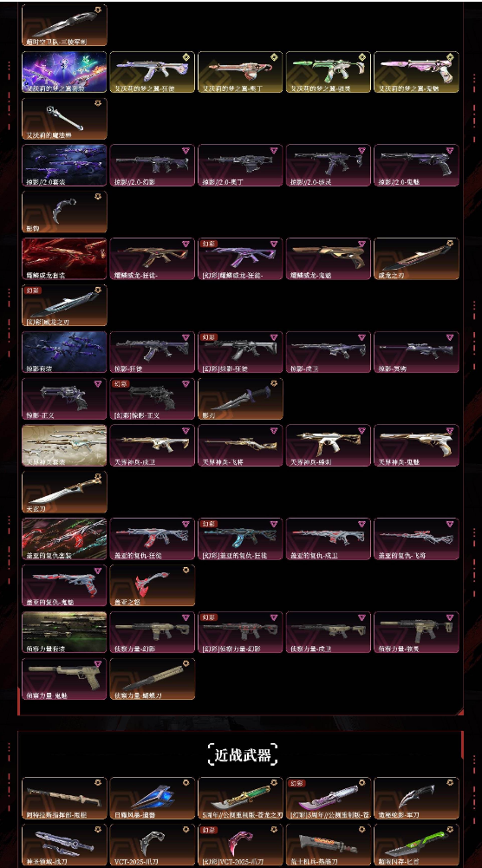This screenshot has height=868, width=482.
Task: Pick the VCT-2025-爪刀 melee card
Action: pyautogui.click(x=153, y=845)
